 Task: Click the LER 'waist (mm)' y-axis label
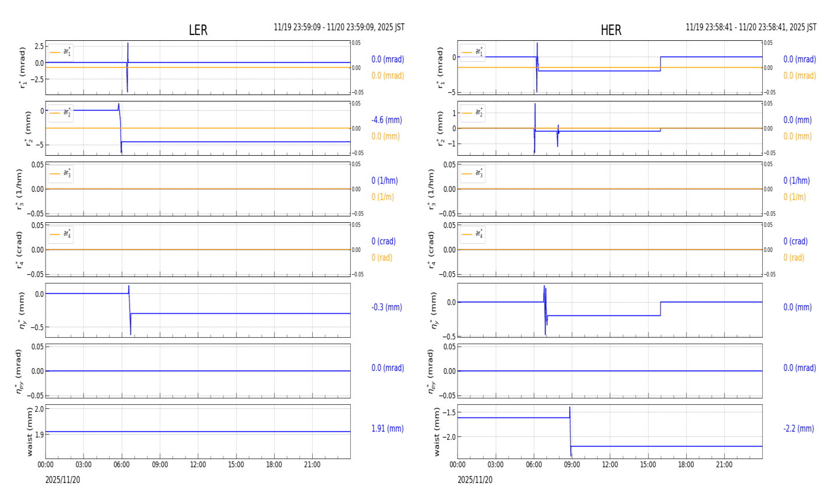(29, 432)
